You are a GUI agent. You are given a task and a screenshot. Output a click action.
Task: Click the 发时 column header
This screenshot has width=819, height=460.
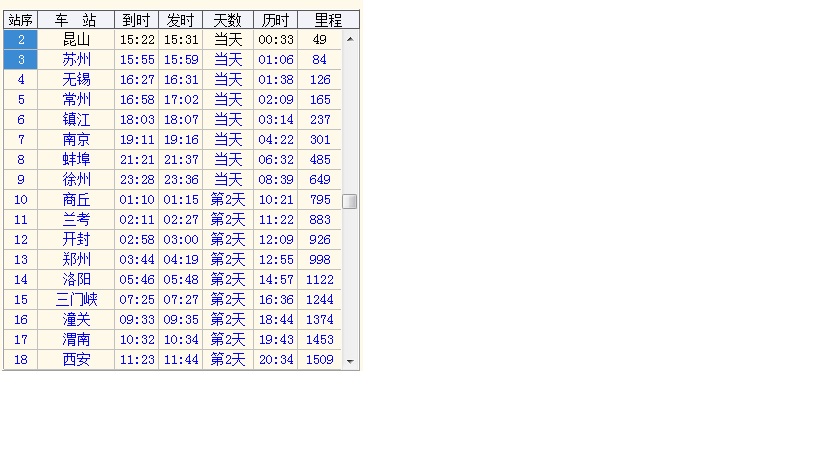click(x=180, y=19)
